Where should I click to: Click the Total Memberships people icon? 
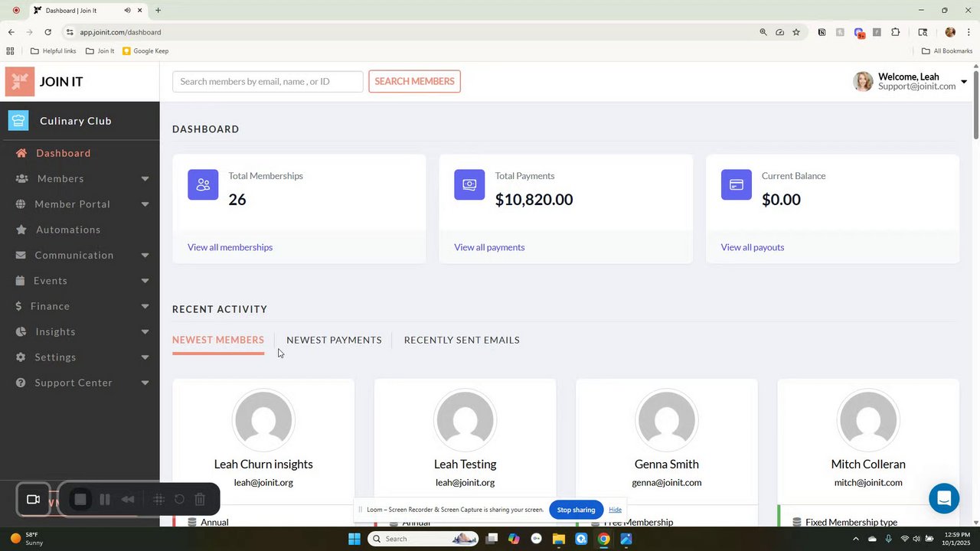(203, 184)
